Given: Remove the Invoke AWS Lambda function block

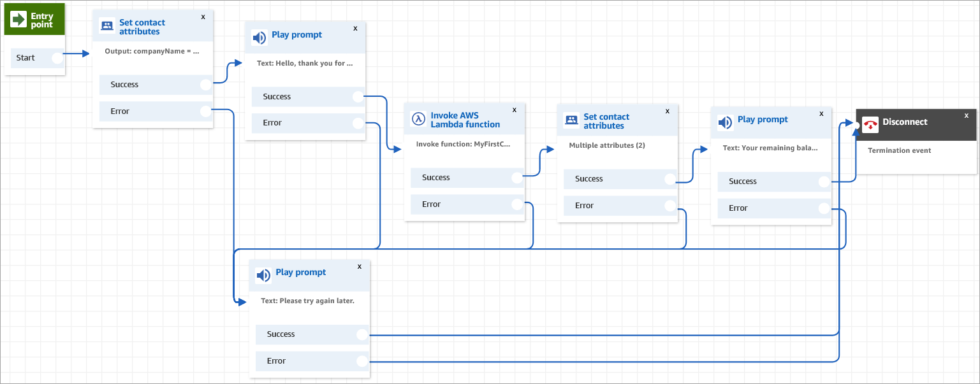Looking at the screenshot, I should [x=515, y=110].
